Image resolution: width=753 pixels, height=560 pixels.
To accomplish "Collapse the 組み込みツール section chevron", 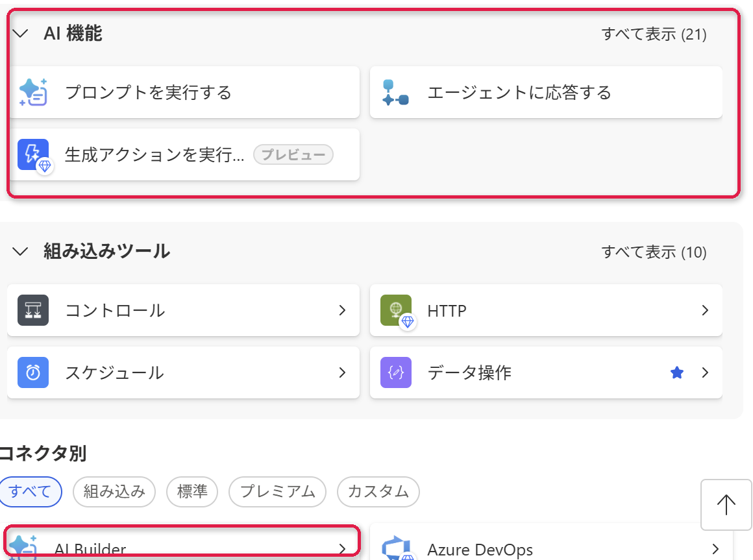I will (x=20, y=251).
